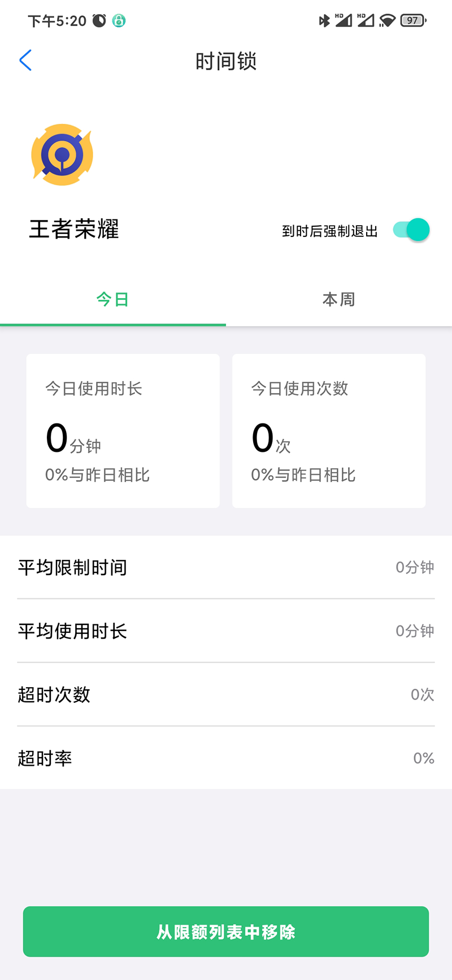
Task: Tap the 时间锁 page title
Action: (x=226, y=61)
